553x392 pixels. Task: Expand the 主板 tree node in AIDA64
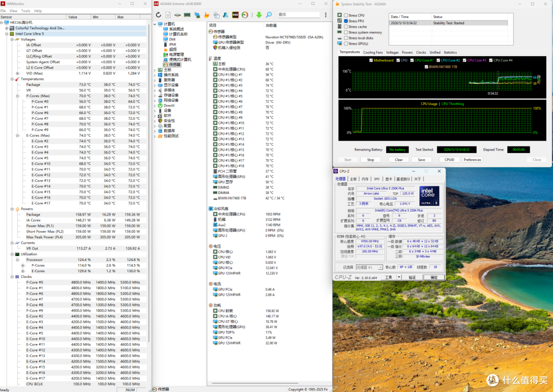point(155,70)
